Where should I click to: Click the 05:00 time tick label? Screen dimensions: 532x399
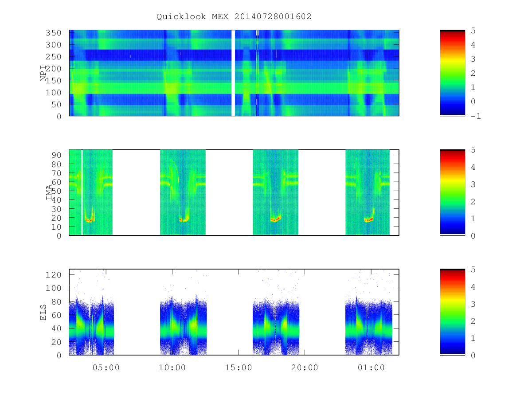click(106, 368)
